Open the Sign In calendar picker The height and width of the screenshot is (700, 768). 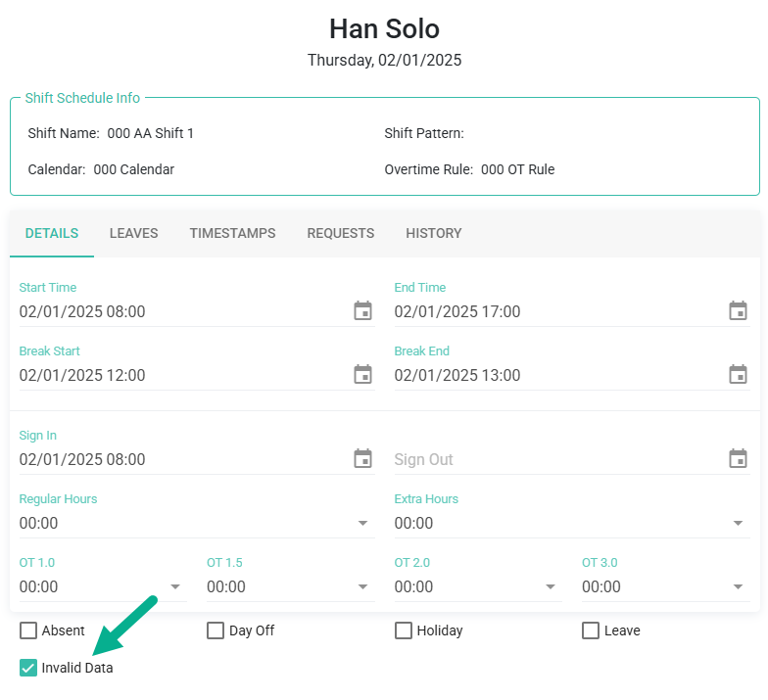362,459
